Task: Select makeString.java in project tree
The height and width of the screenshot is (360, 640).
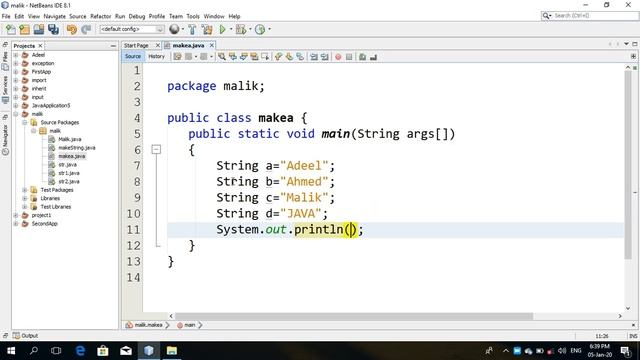Action: [x=77, y=148]
